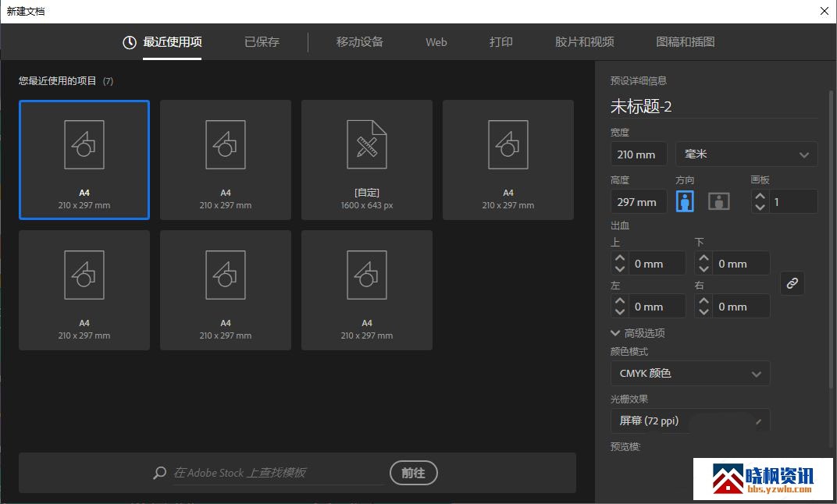Viewport: 837px width, 504px height.
Task: Open the 图稿和插图 tab
Action: [685, 42]
